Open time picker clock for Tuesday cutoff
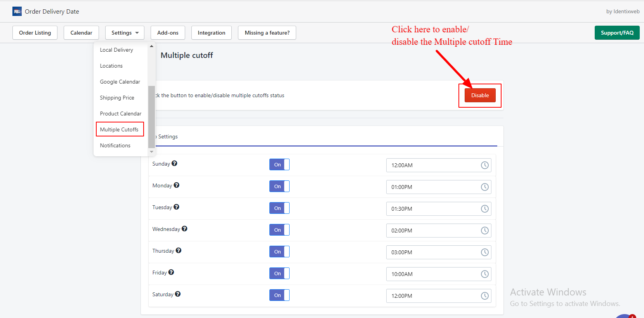The image size is (644, 318). click(485, 209)
